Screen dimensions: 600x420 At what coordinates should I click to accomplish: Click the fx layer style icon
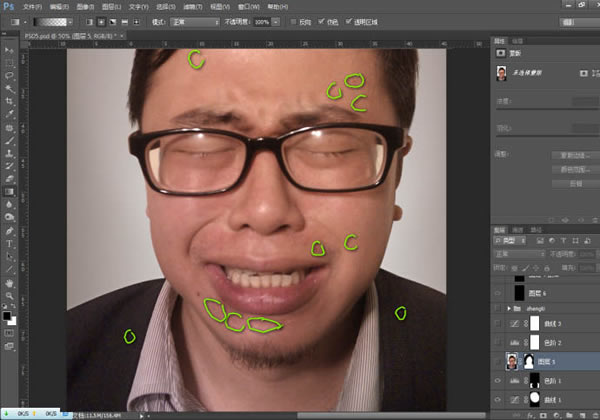point(530,415)
